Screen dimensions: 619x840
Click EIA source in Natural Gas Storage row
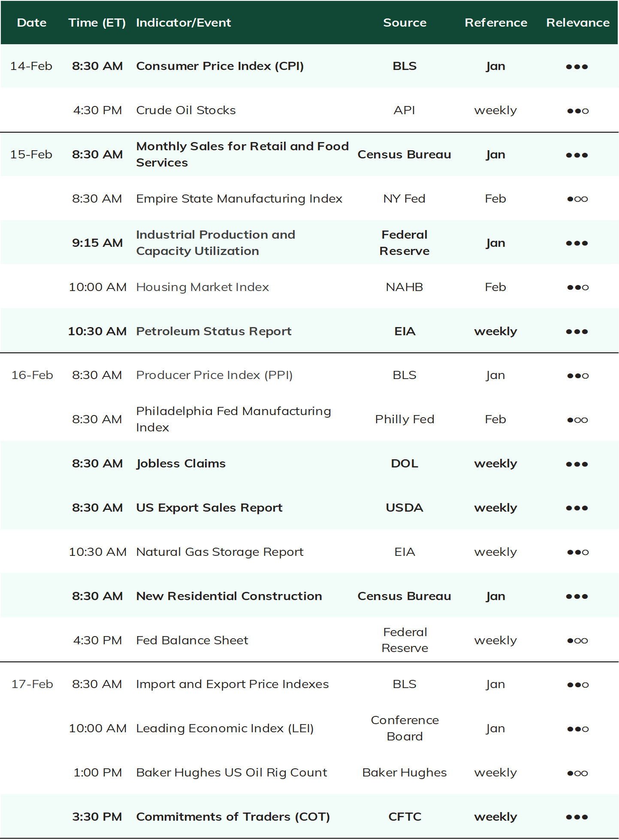coord(405,552)
